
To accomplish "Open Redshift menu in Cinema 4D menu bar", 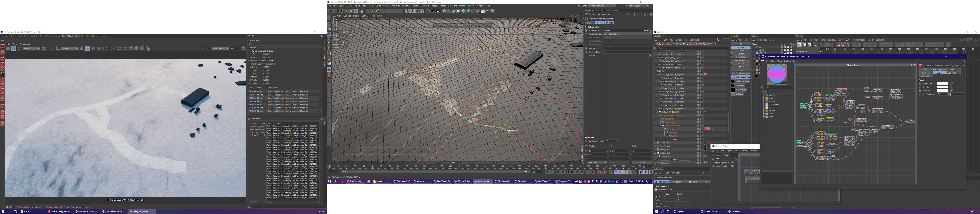I will pos(471,6).
